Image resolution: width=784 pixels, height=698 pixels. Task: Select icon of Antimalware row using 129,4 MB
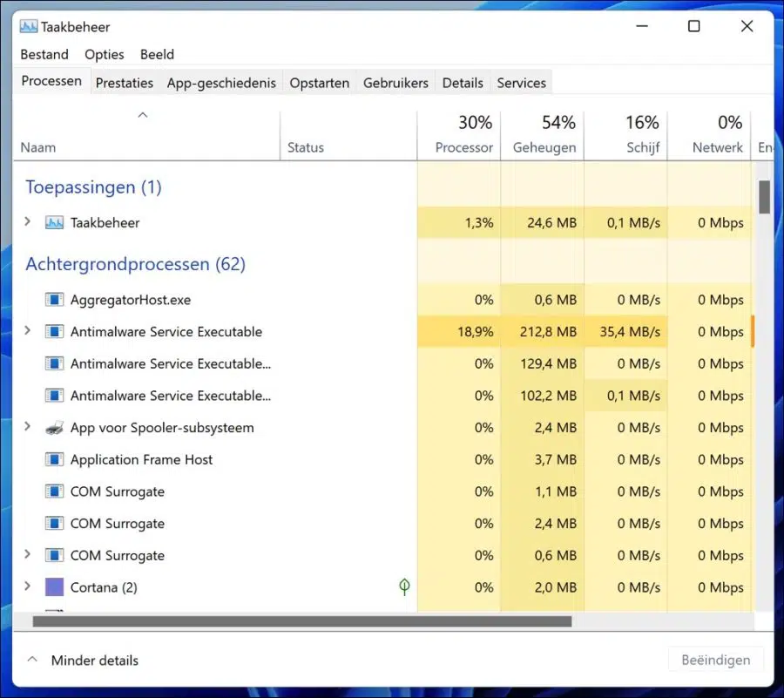click(54, 363)
